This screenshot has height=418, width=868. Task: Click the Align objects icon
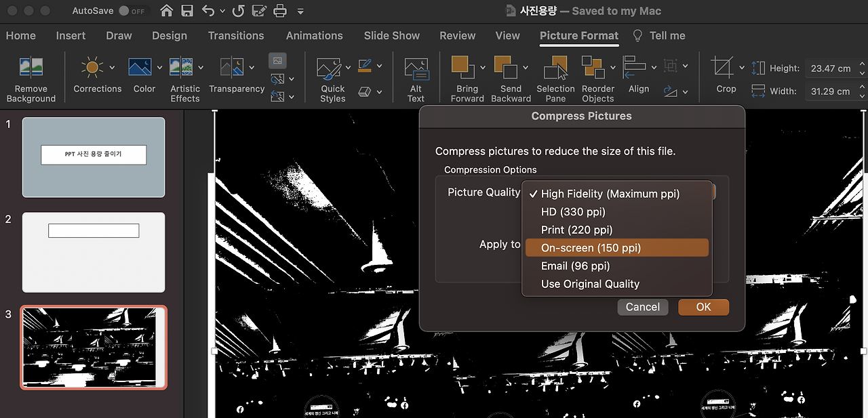(635, 67)
